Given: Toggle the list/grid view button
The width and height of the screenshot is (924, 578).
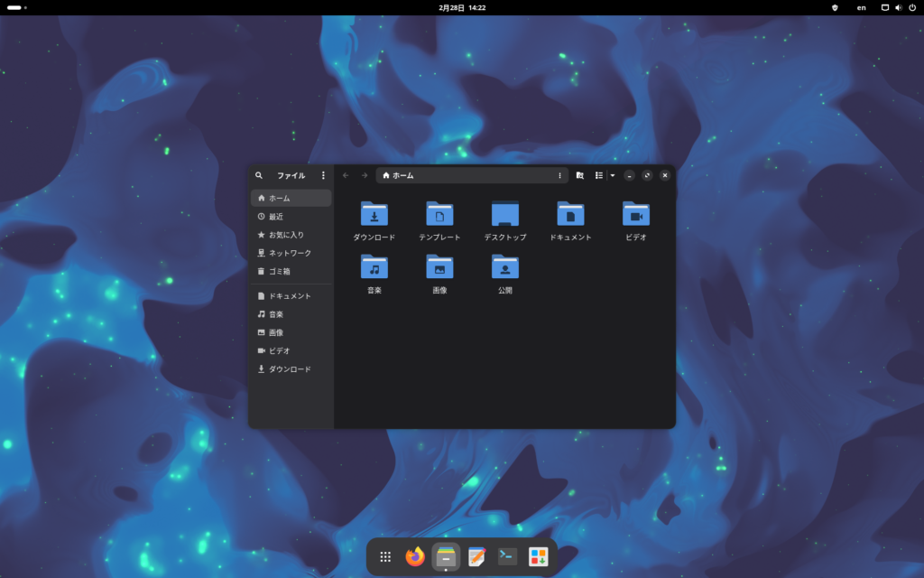Looking at the screenshot, I should point(599,175).
